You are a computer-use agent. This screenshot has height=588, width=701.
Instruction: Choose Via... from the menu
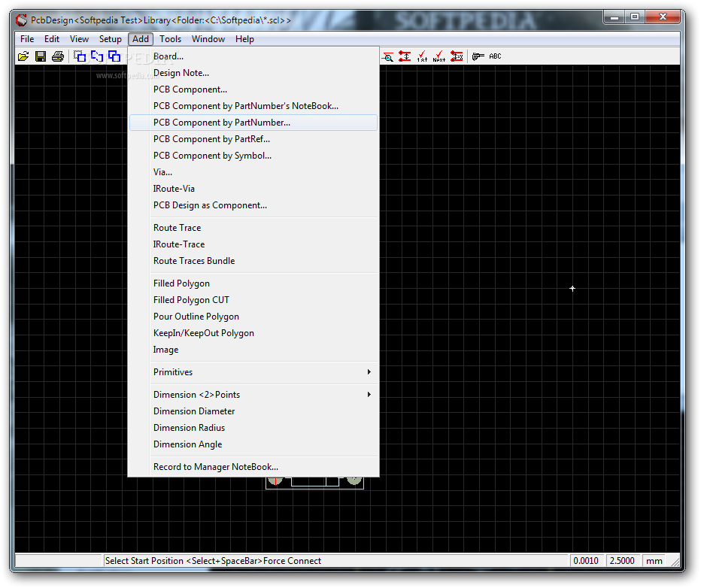pos(253,172)
